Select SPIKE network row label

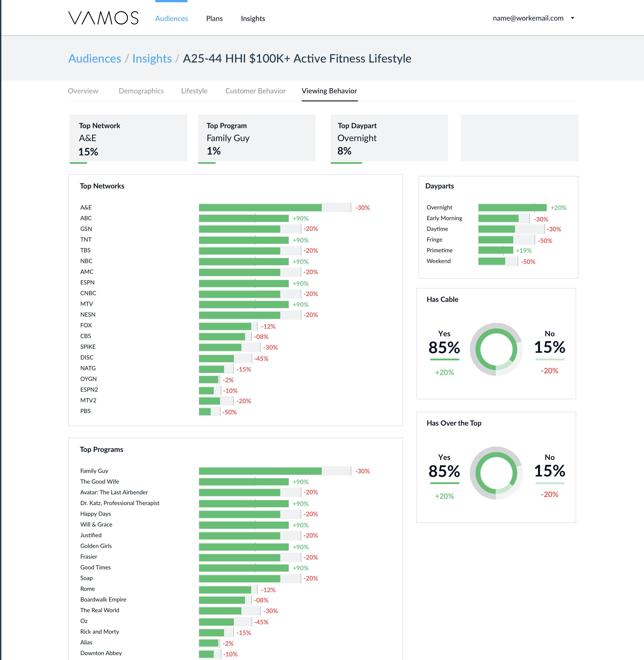coord(88,347)
